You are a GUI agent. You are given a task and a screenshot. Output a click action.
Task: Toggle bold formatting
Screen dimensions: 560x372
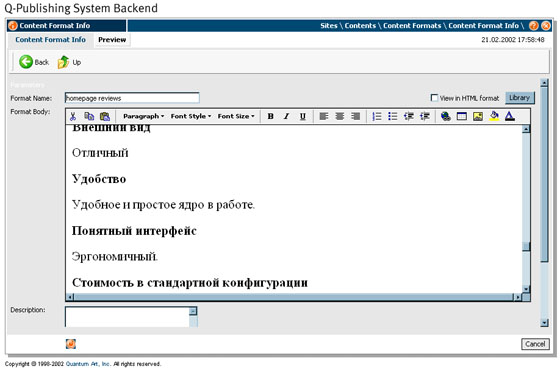270,116
